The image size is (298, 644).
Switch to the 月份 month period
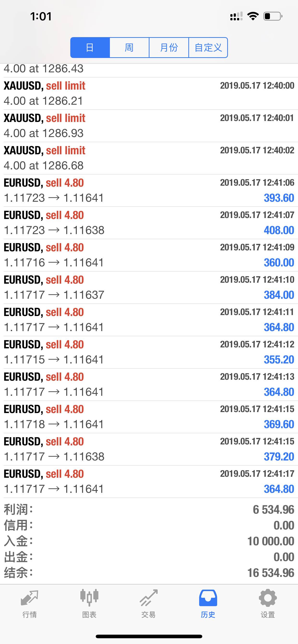coord(169,47)
